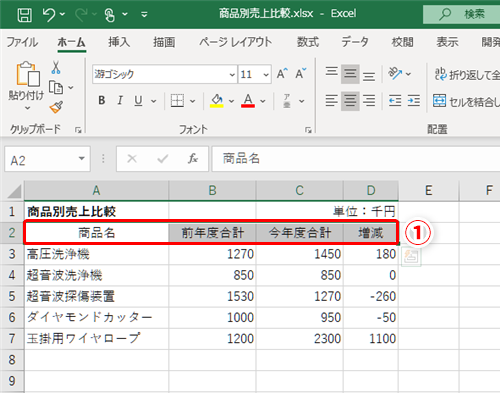The width and height of the screenshot is (500, 393).
Task: Click the Cut scissors icon
Action: click(x=56, y=67)
